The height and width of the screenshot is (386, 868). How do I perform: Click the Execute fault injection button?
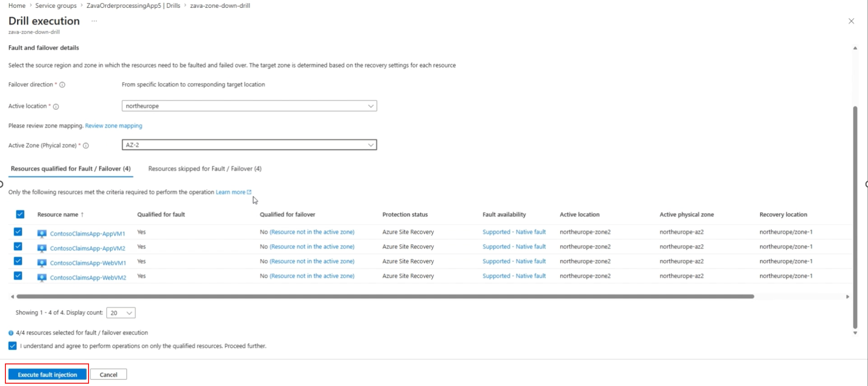click(x=47, y=375)
